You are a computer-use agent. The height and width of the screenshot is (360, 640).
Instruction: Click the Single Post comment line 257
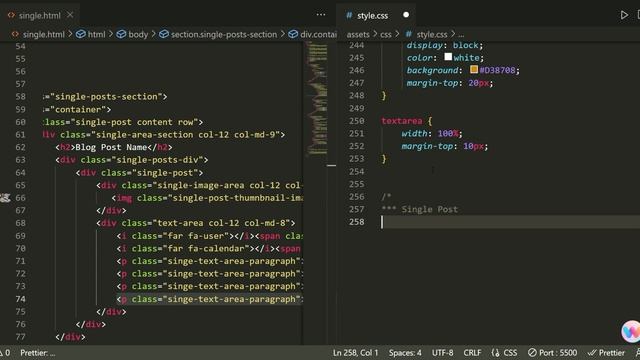420,209
